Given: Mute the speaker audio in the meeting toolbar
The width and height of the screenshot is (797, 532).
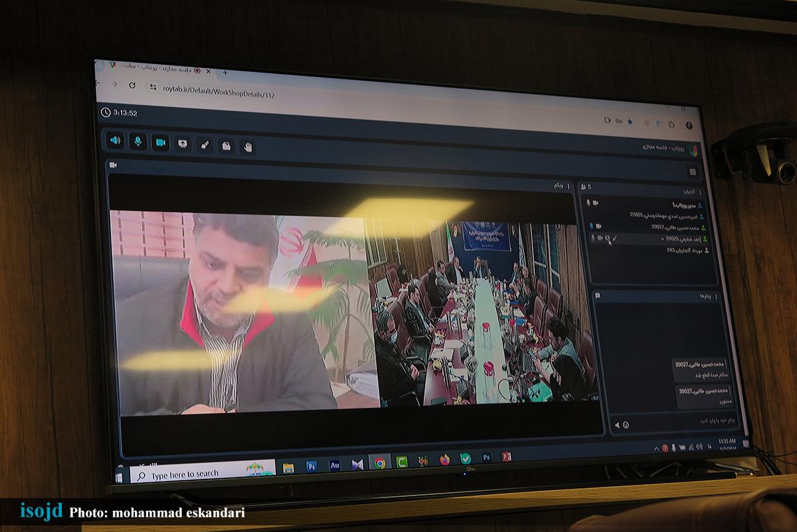Looking at the screenshot, I should pyautogui.click(x=116, y=140).
